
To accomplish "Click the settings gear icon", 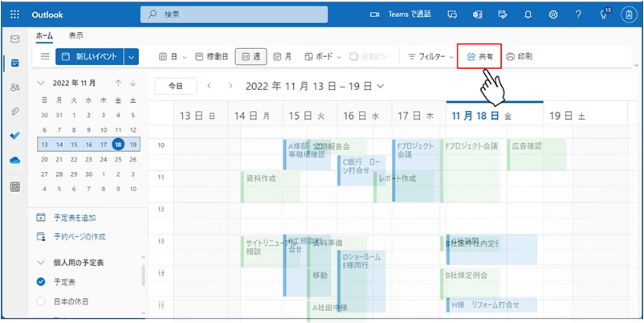I will coord(553,14).
